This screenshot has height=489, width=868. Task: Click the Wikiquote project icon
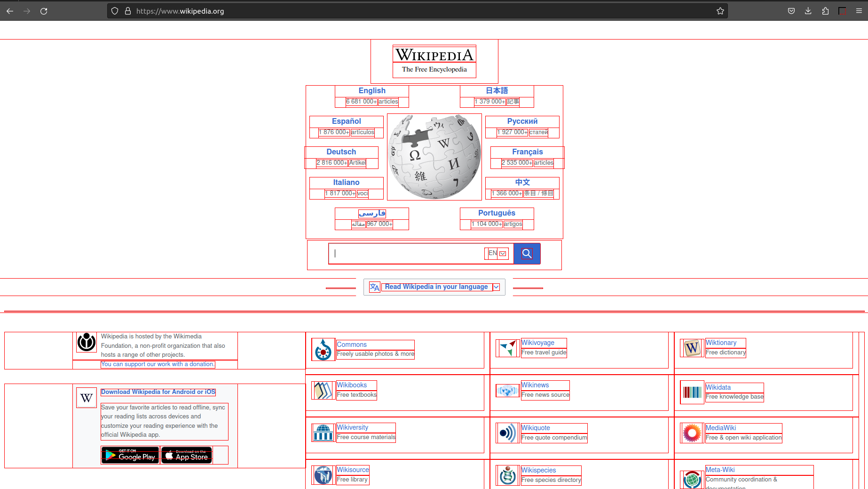[x=508, y=433]
